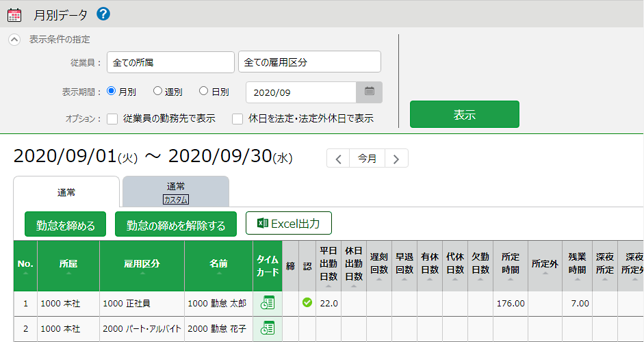This screenshot has height=342, width=644.
Task: Sort by 休日出勤日数 column header
Action: click(354, 266)
